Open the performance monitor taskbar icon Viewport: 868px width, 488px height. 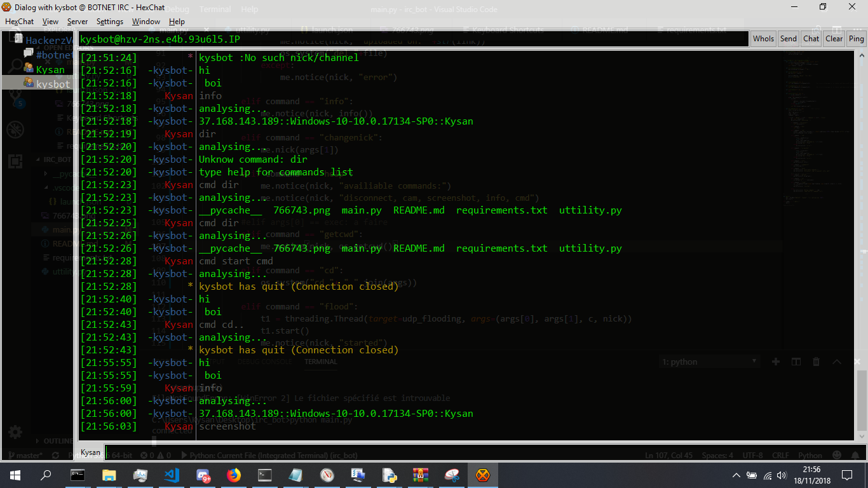click(140, 475)
